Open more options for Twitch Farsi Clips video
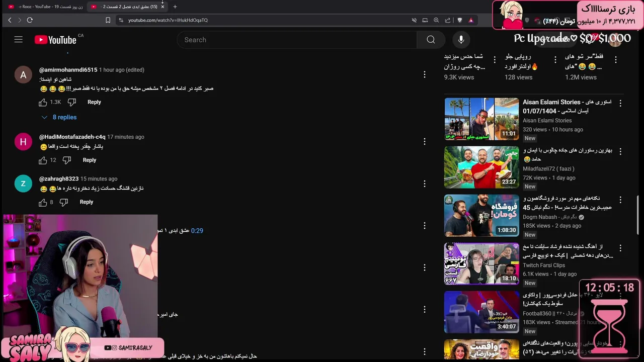This screenshot has height=362, width=644. (x=620, y=247)
